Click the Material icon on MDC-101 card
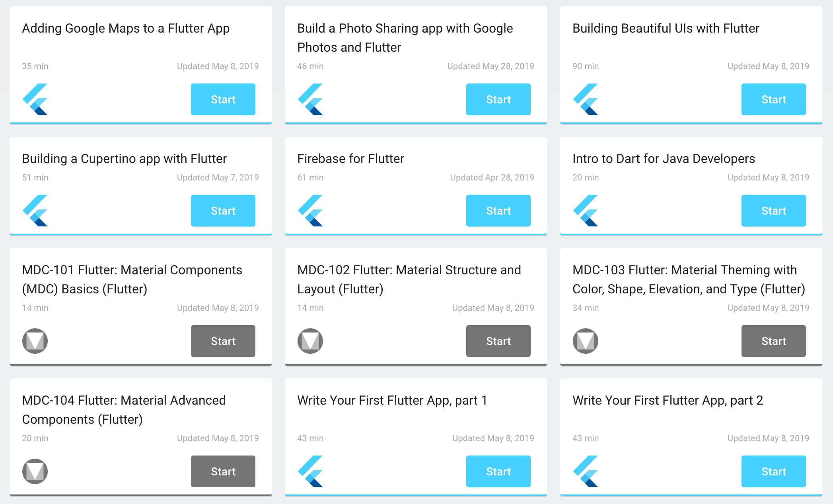833x504 pixels. 35,341
